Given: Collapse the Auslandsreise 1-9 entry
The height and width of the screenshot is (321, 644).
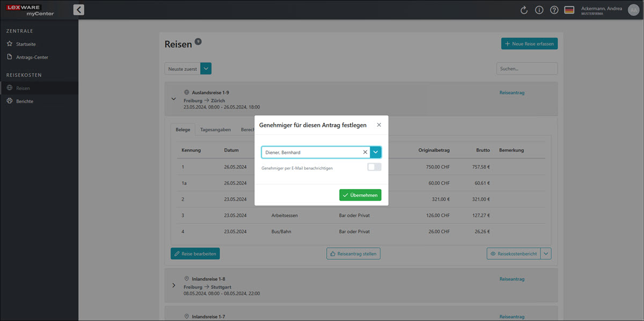Looking at the screenshot, I should click(173, 99).
